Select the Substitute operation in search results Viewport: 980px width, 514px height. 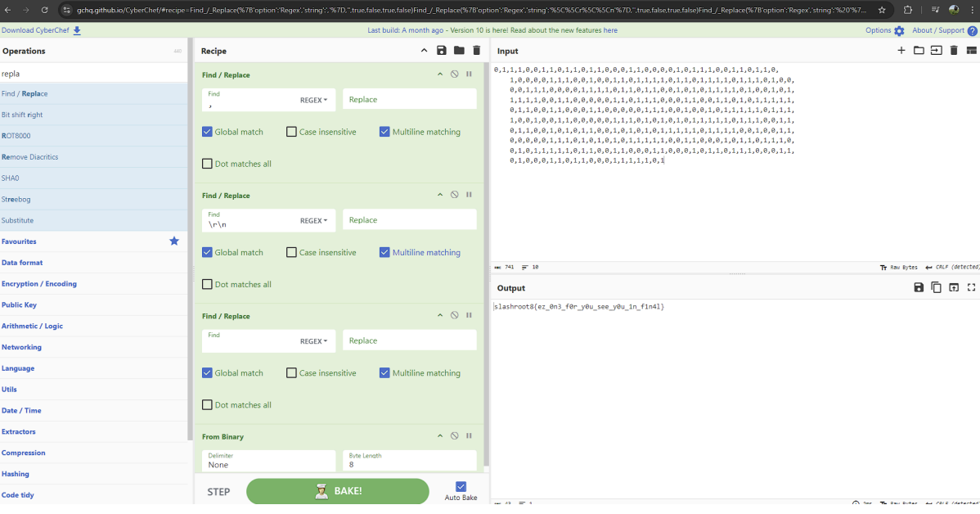coord(93,220)
